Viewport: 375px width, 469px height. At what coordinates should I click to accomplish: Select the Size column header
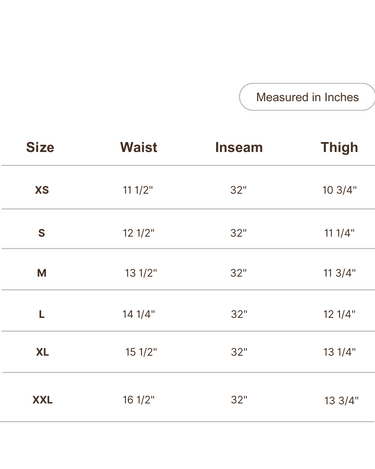pyautogui.click(x=40, y=147)
